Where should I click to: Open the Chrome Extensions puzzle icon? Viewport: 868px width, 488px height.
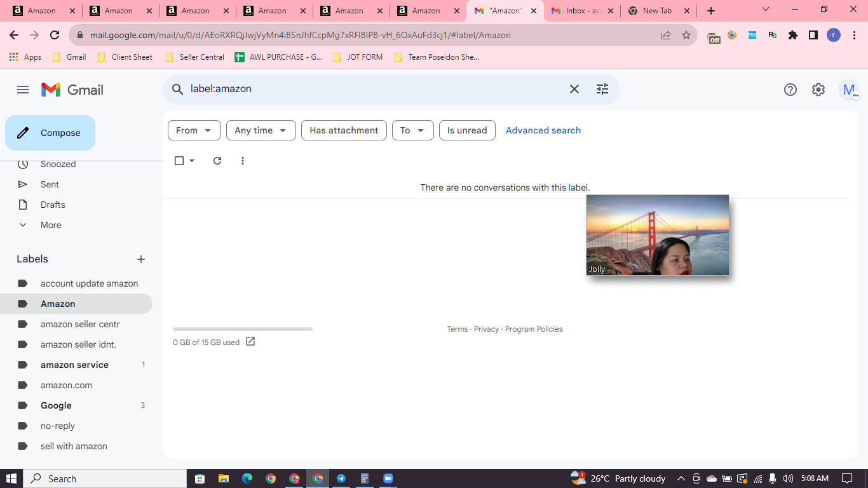coord(793,36)
